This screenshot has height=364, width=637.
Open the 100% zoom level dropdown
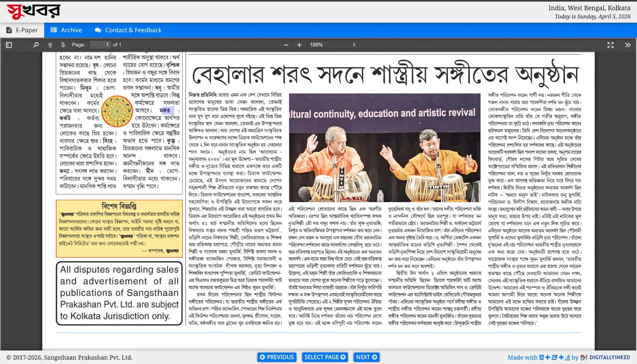[332, 45]
